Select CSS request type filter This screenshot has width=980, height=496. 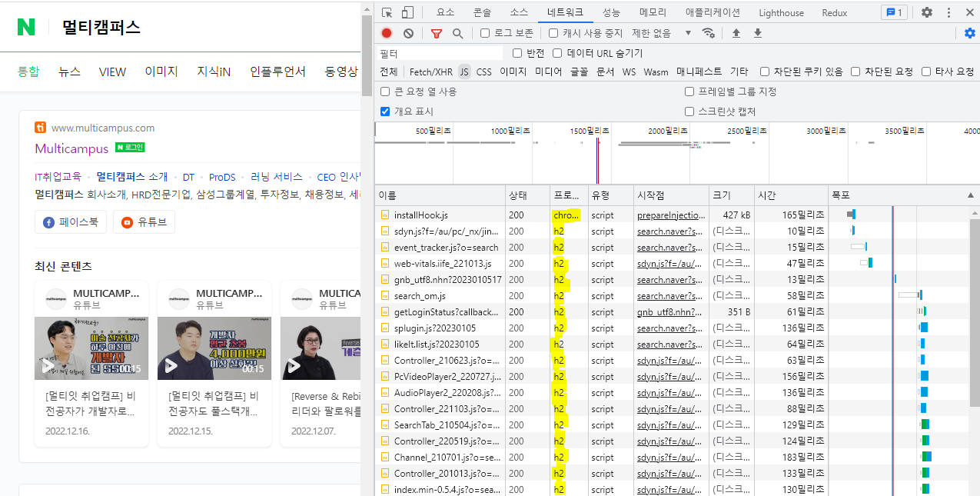click(483, 72)
